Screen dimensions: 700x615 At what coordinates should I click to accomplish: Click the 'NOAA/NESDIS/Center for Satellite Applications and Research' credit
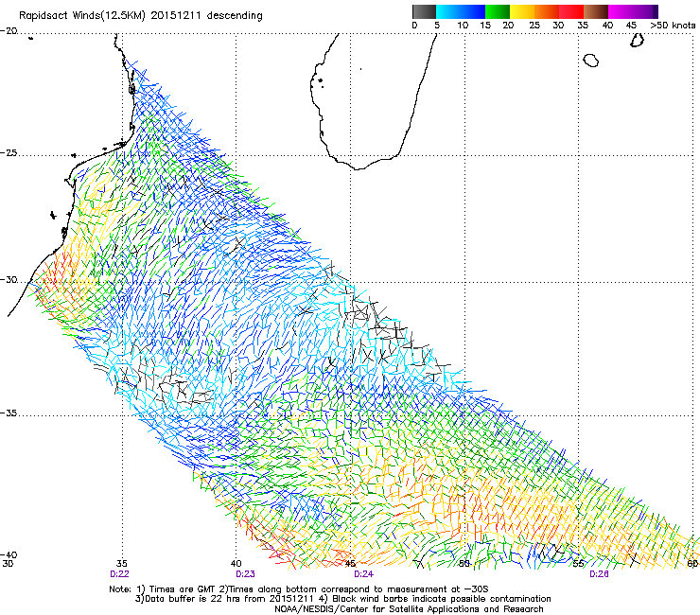pos(409,609)
